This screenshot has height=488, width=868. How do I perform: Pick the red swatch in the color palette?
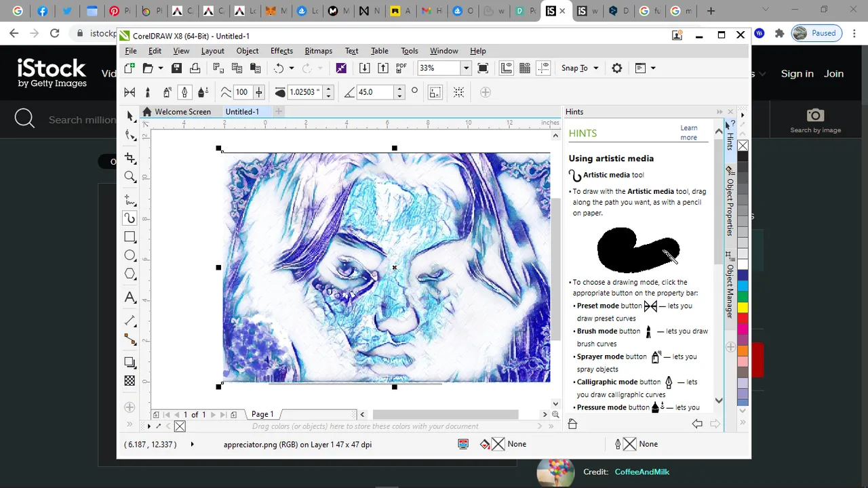743,317
